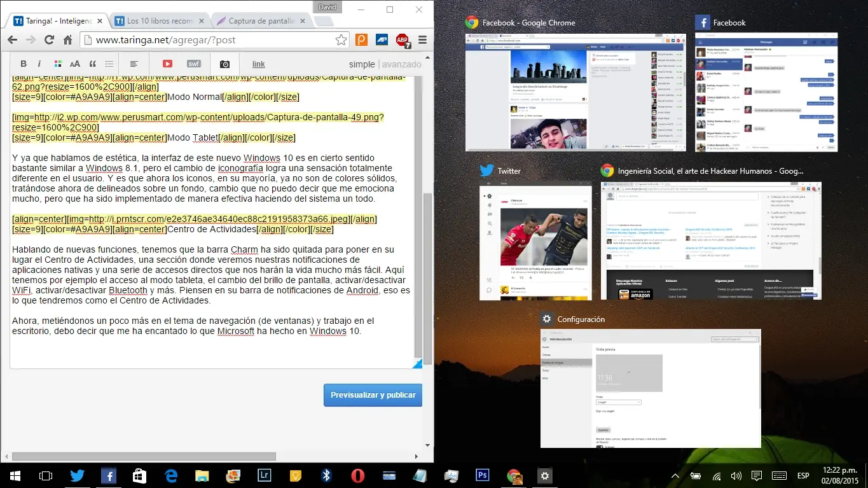Close the Los 10 libros tab
This screenshot has width=868, height=488.
[x=201, y=21]
